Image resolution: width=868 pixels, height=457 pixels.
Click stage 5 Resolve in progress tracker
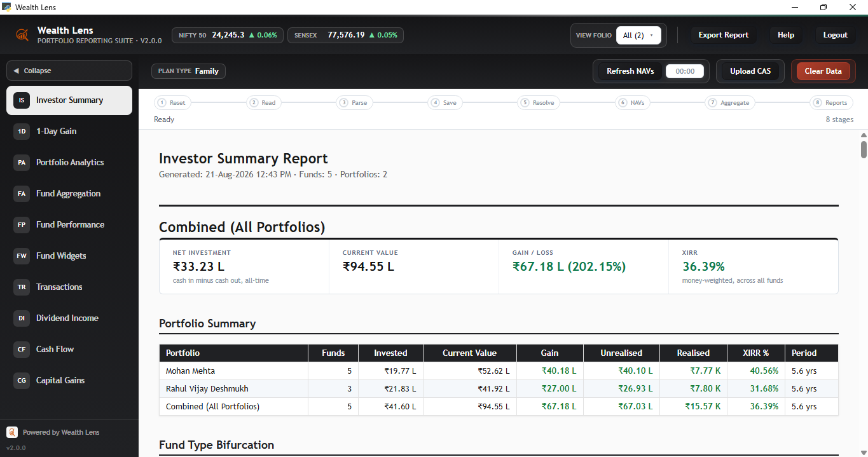tap(537, 103)
